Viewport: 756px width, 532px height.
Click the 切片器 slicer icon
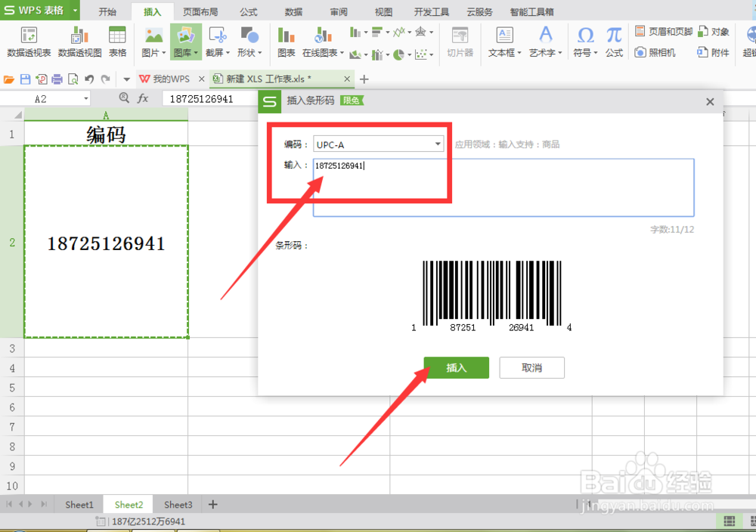point(460,36)
